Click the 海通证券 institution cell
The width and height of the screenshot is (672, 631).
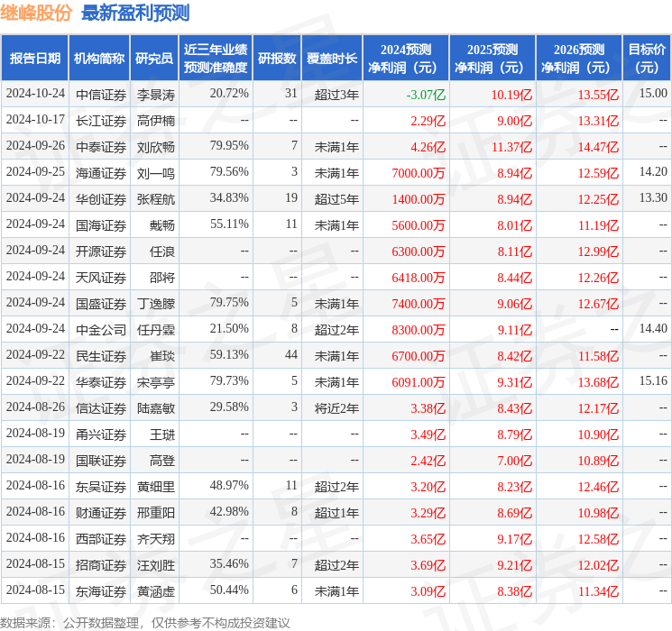(101, 173)
